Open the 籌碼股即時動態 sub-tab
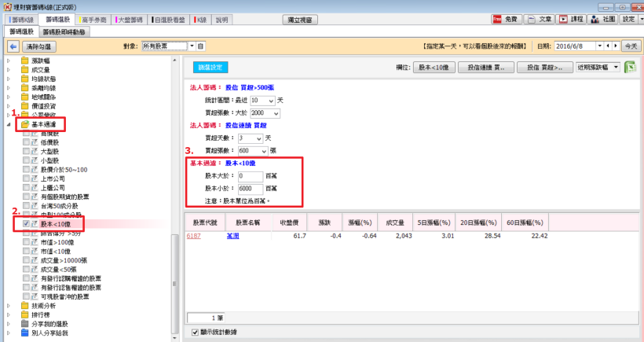This screenshot has width=644, height=342. coord(64,31)
